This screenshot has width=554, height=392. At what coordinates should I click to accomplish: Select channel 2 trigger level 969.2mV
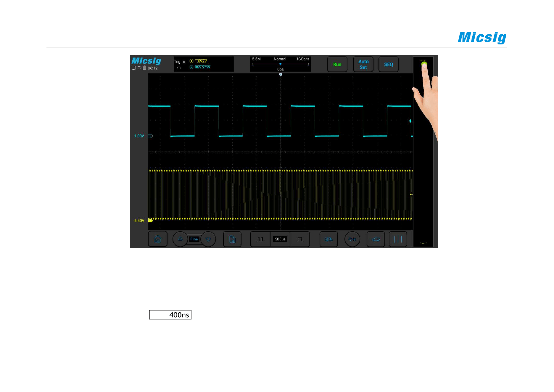(x=200, y=67)
